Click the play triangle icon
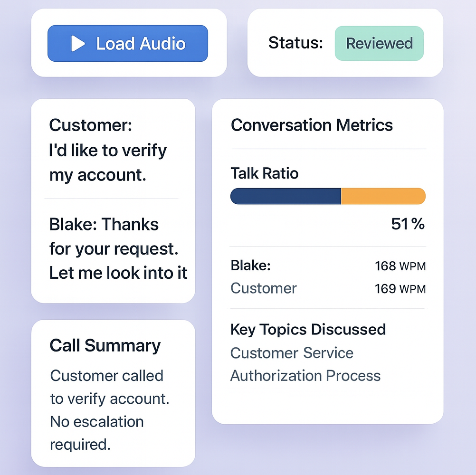Viewport: 476px width, 475px height. click(78, 44)
